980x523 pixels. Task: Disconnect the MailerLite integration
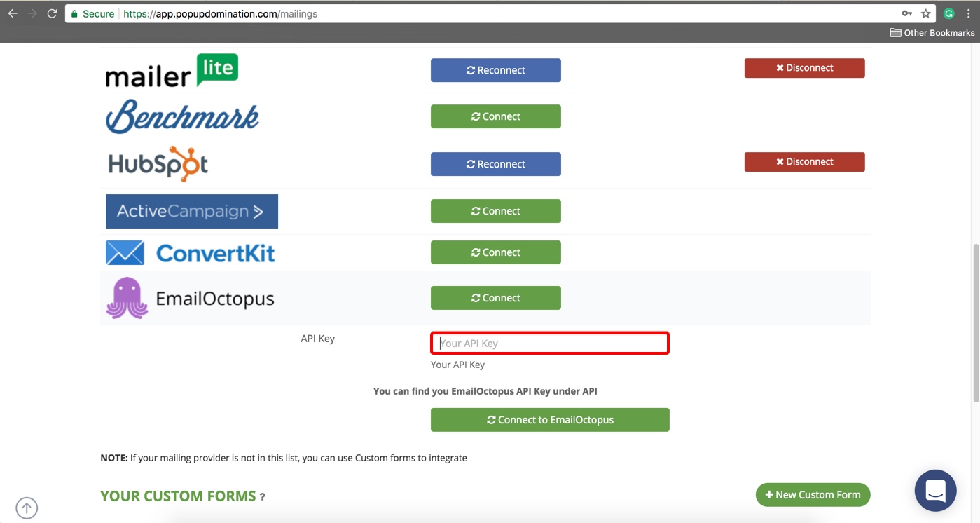(804, 68)
